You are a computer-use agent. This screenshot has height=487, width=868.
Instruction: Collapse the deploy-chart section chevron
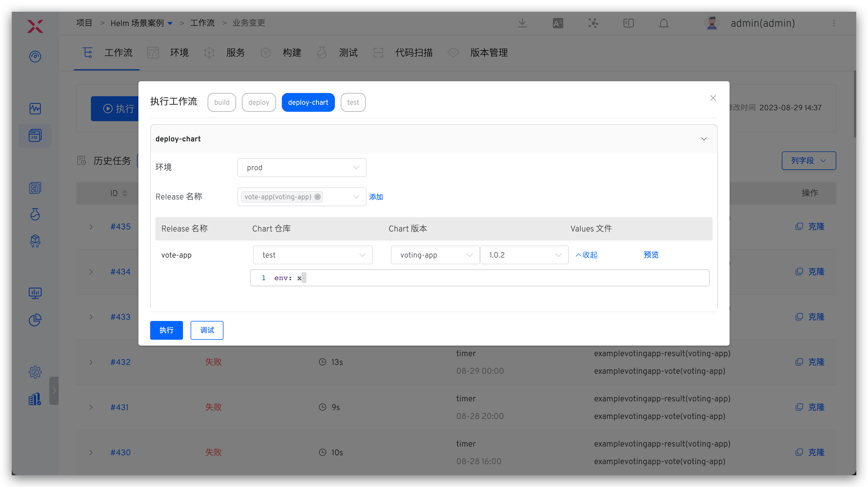(x=703, y=139)
